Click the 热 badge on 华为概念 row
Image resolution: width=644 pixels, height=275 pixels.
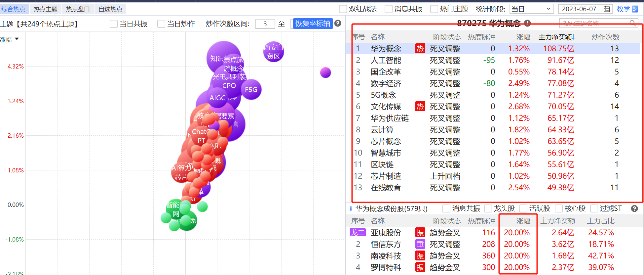pos(420,49)
